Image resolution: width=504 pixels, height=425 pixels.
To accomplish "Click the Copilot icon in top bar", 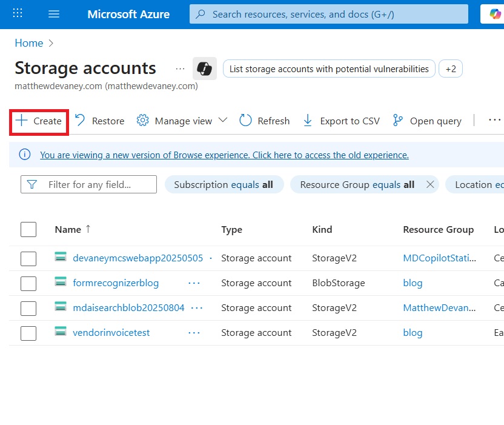I will tap(495, 14).
